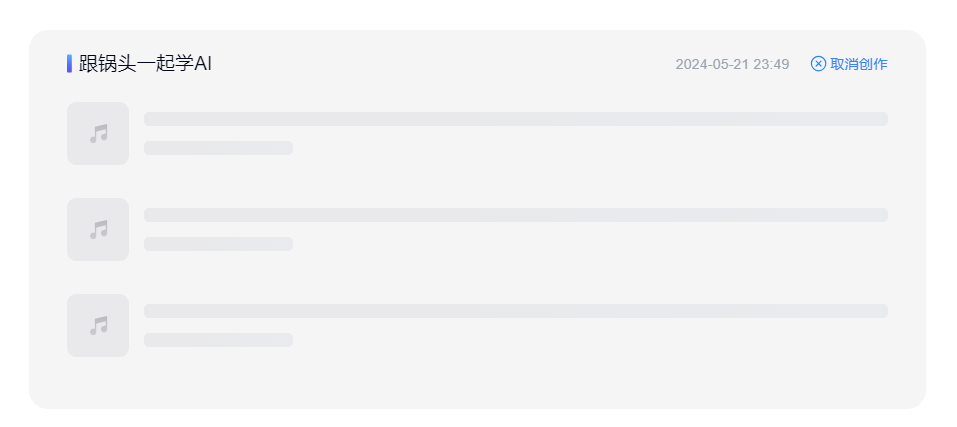
Task: Click the short placeholder bar in first row
Action: 218,148
